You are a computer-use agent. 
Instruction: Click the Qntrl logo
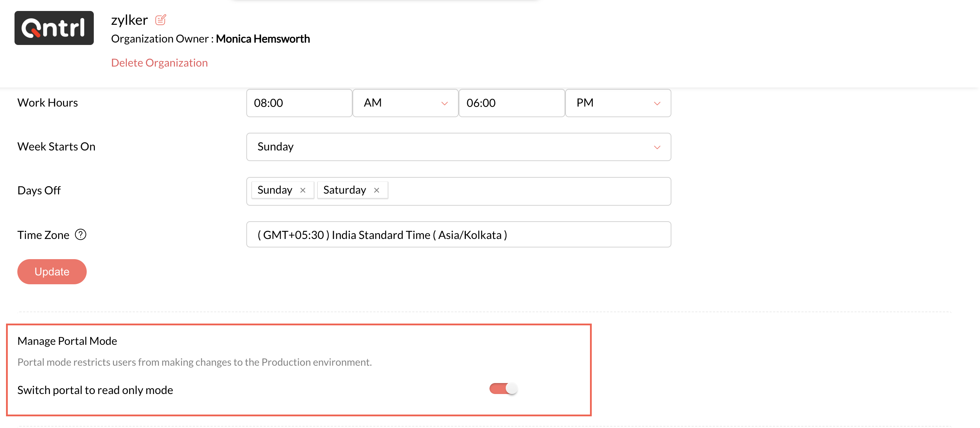54,28
